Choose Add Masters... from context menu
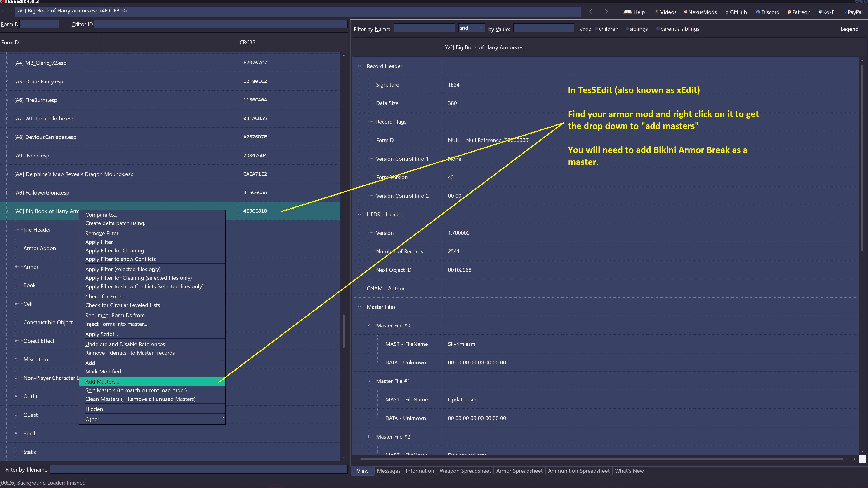The width and height of the screenshot is (868, 488). tap(102, 382)
